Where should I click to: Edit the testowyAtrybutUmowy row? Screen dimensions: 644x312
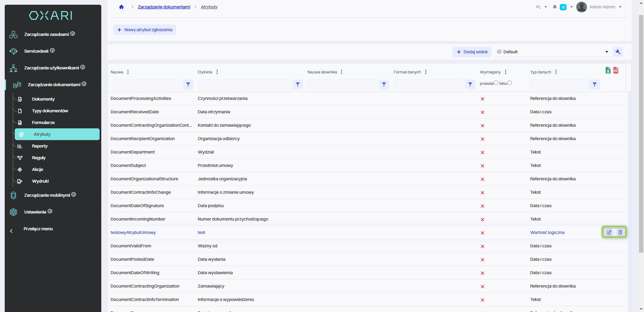click(x=609, y=232)
